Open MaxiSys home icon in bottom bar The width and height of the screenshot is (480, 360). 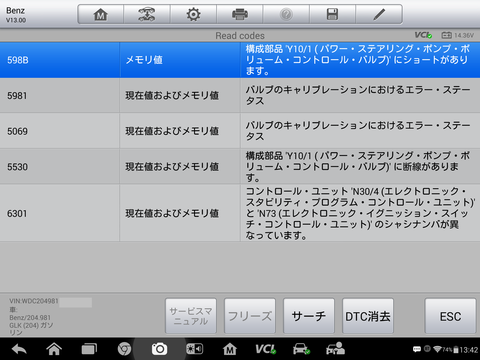point(230,349)
